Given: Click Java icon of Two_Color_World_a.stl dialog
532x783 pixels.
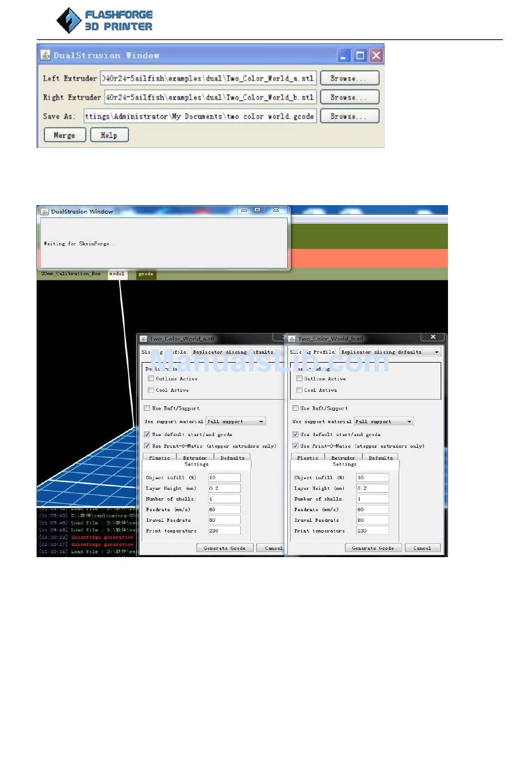Looking at the screenshot, I should [143, 339].
